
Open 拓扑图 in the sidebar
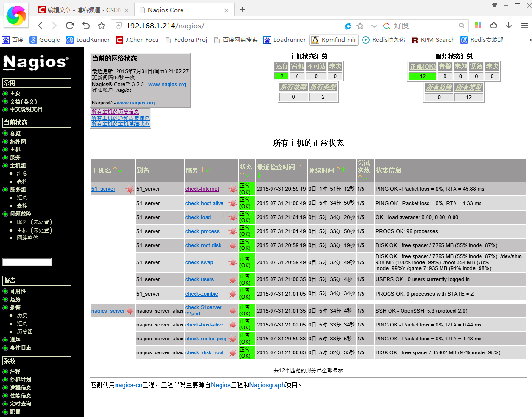pyautogui.click(x=18, y=142)
